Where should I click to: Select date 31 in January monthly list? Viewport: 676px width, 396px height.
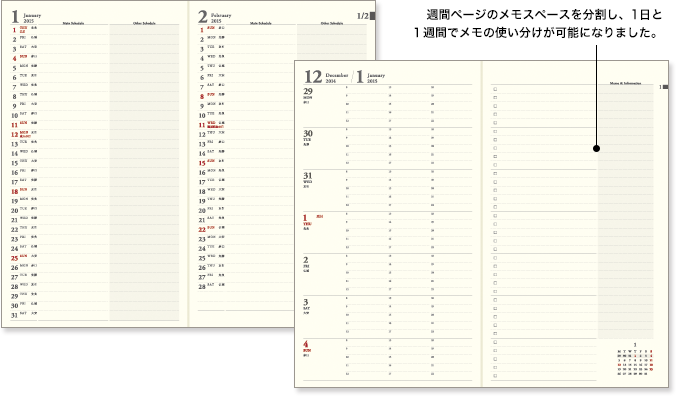[x=14, y=315]
